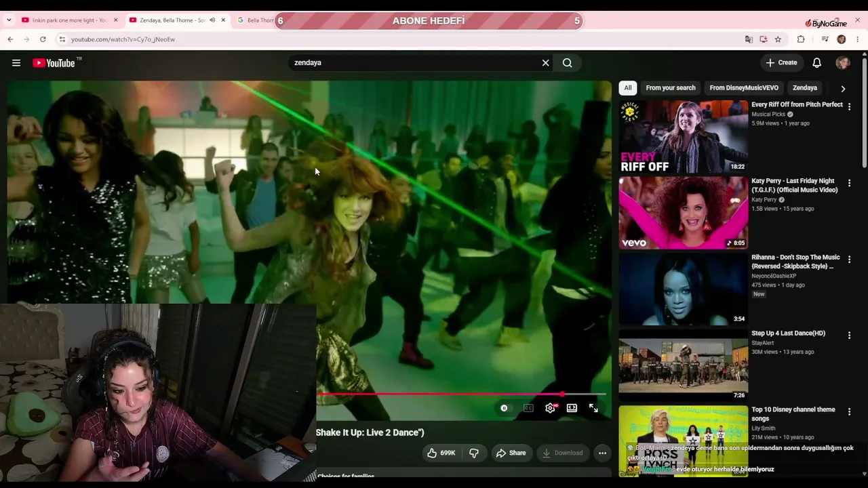Screen dimensions: 868x488
Task: Run search with the magnifier button
Action: 568,63
